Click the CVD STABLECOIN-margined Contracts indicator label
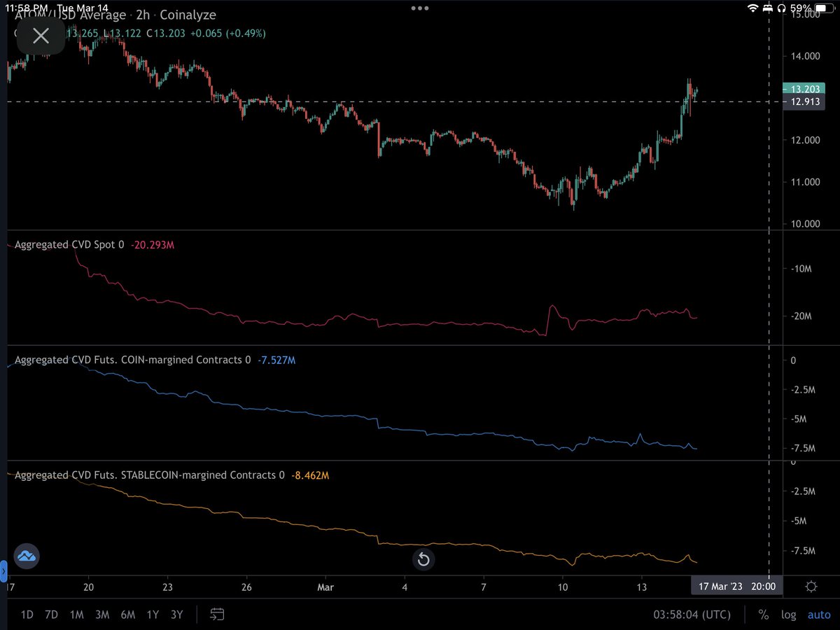The width and height of the screenshot is (840, 630). coord(149,475)
